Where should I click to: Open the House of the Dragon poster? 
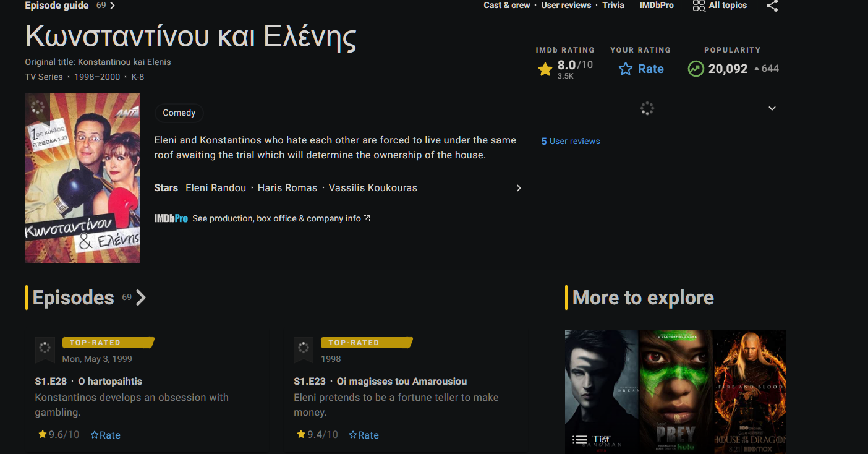pos(749,392)
